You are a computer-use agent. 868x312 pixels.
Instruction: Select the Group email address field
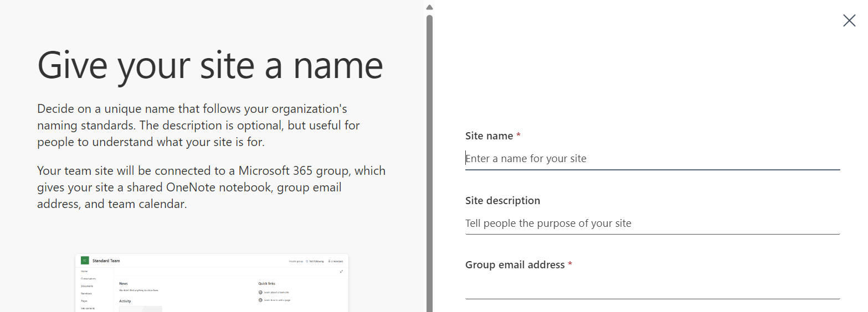653,288
